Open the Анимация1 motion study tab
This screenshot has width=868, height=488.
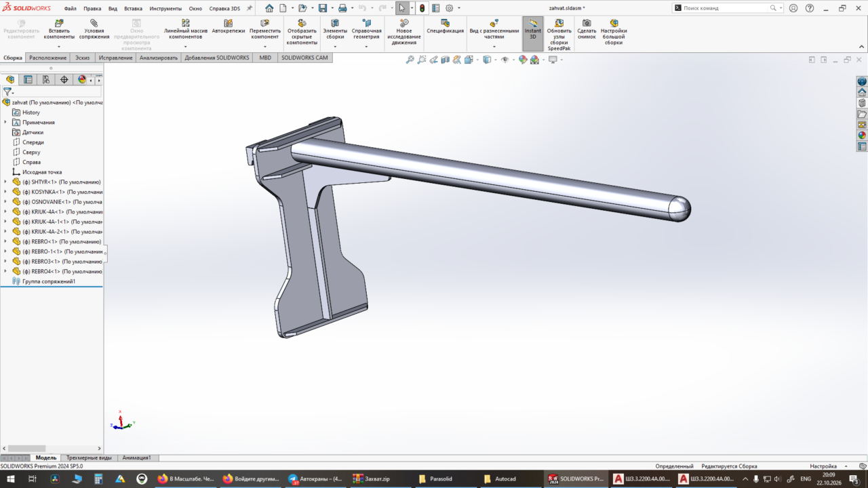point(136,458)
